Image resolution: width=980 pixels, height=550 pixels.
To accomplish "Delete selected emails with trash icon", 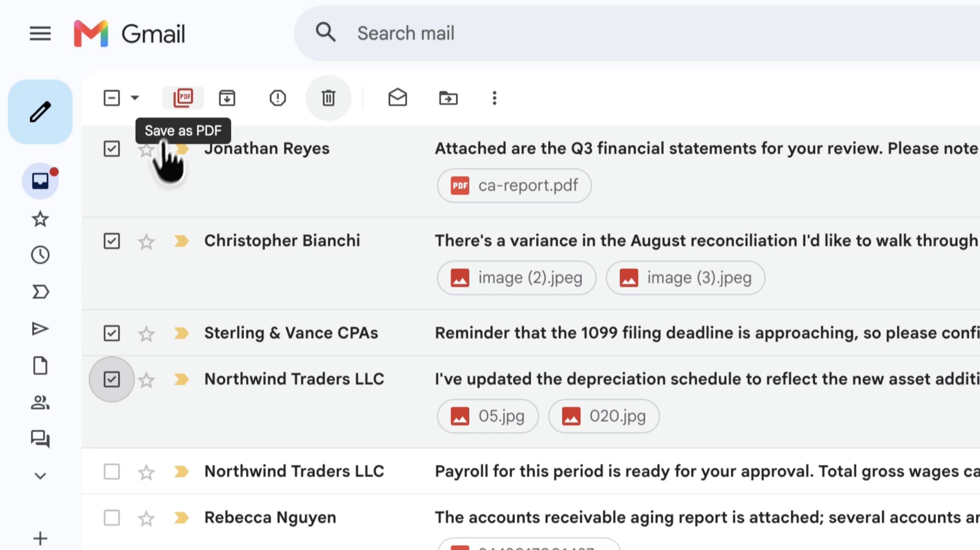I will 328,98.
